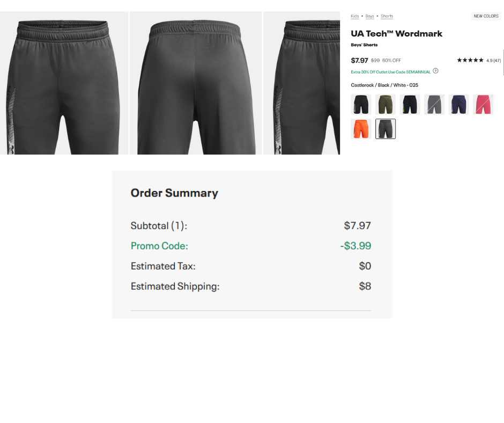The width and height of the screenshot is (504, 423).
Task: Select the orange shorts color swatch
Action: [361, 129]
